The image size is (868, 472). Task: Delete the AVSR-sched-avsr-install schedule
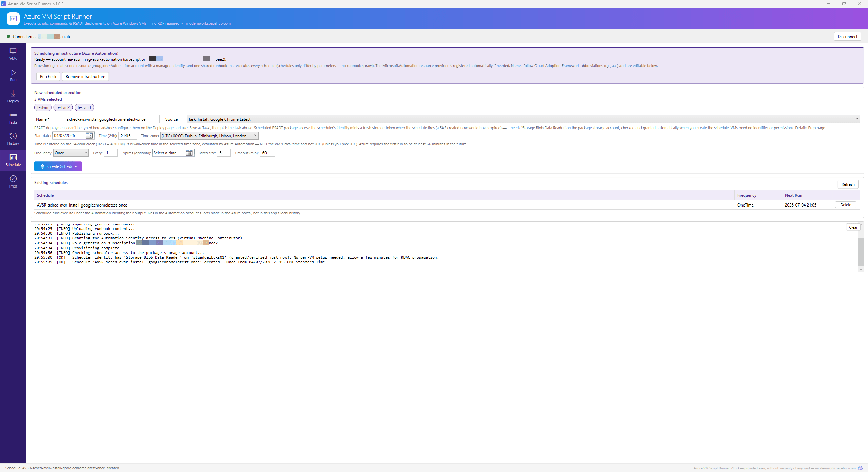(x=846, y=205)
